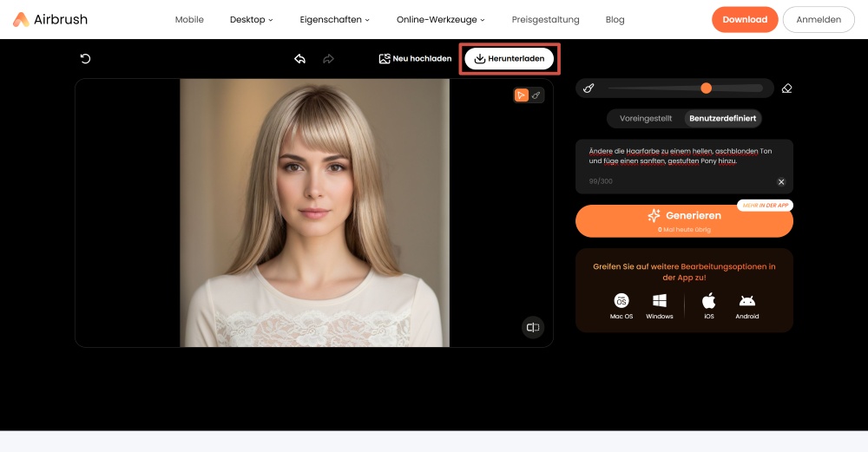
Task: Click the Airbrush logo
Action: tap(49, 19)
